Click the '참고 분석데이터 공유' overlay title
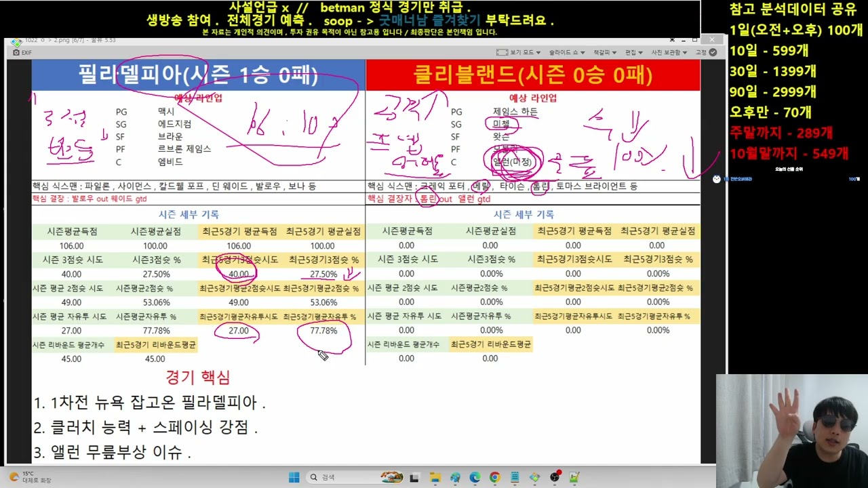 [x=793, y=9]
